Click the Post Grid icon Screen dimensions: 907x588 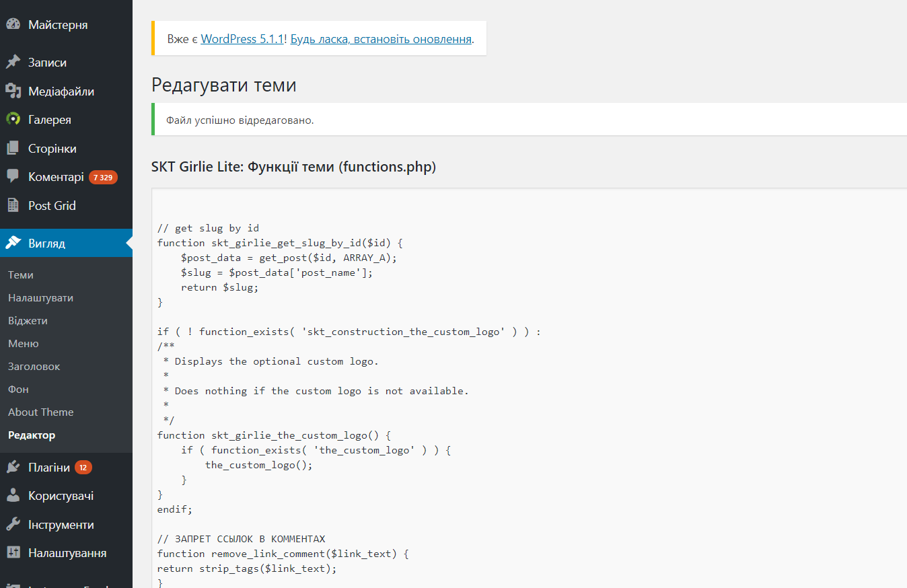point(13,206)
